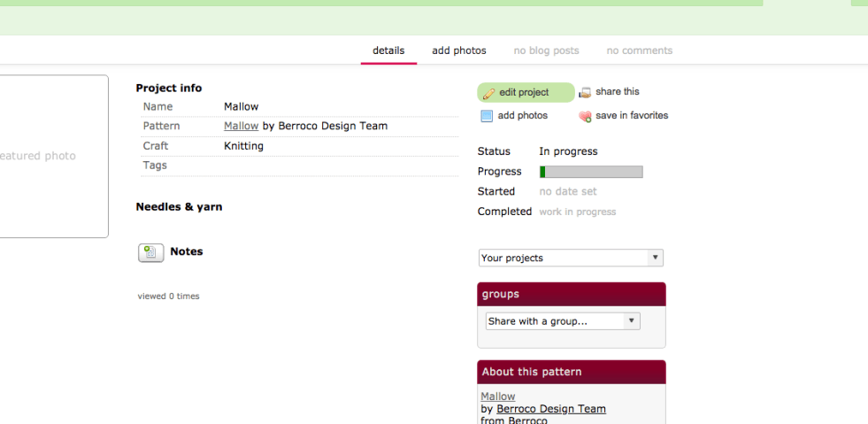Select the no comments tab
This screenshot has height=424, width=868.
pyautogui.click(x=639, y=50)
